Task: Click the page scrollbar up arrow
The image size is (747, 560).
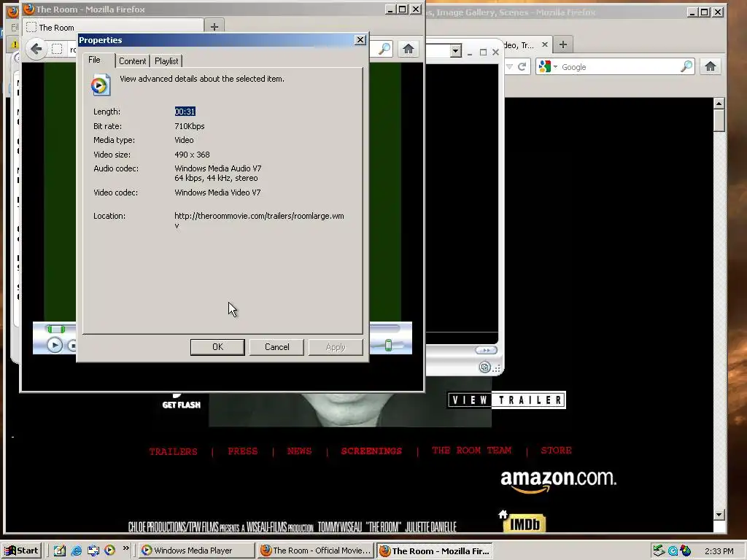Action: tap(719, 103)
